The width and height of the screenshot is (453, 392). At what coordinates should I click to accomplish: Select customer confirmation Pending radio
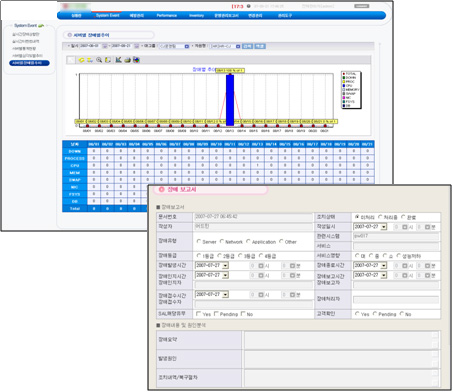375,314
